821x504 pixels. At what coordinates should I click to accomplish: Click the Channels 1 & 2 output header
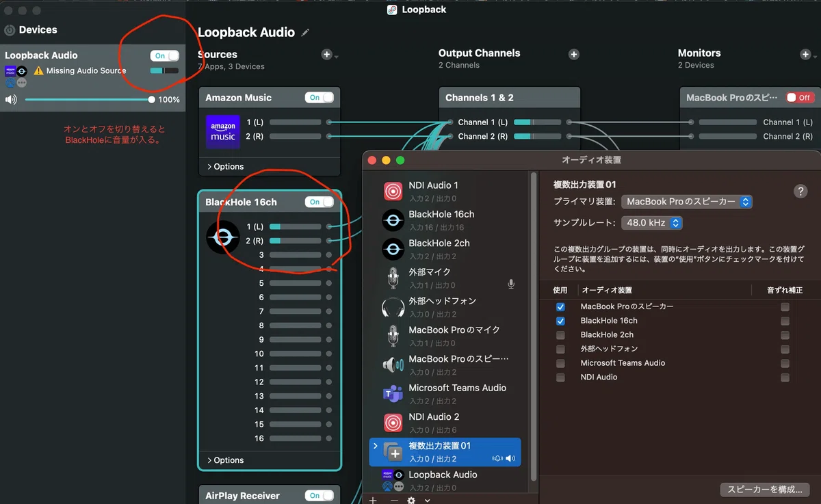pos(509,98)
